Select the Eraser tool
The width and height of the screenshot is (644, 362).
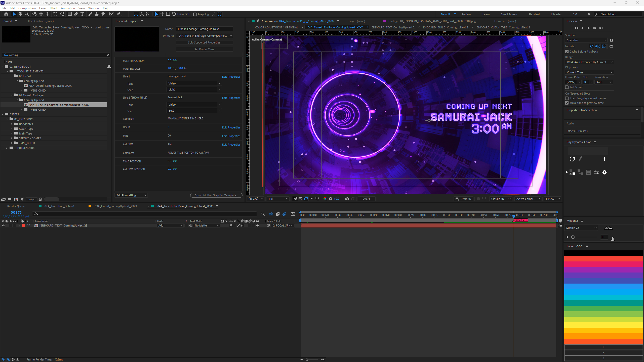point(103,14)
